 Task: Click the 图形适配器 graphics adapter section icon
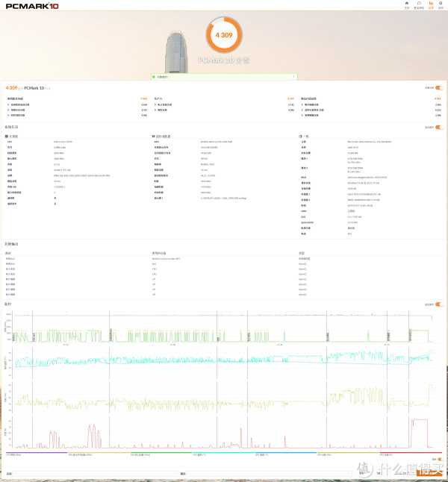pyautogui.click(x=154, y=137)
